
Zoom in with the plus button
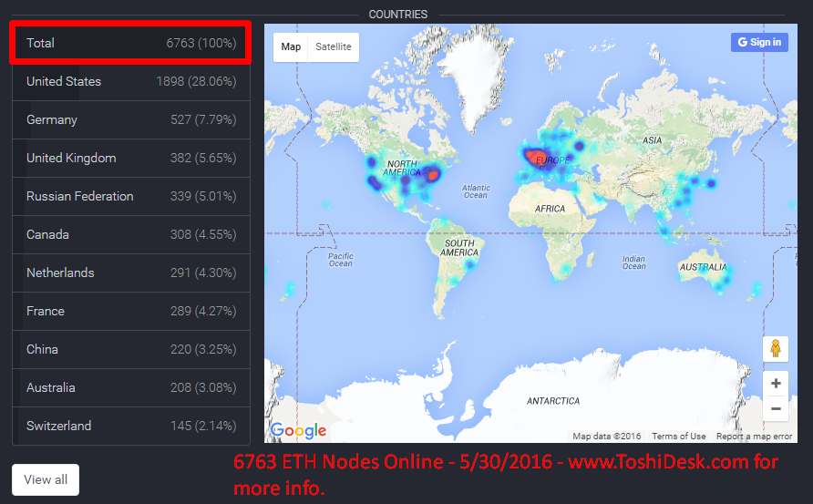[776, 383]
